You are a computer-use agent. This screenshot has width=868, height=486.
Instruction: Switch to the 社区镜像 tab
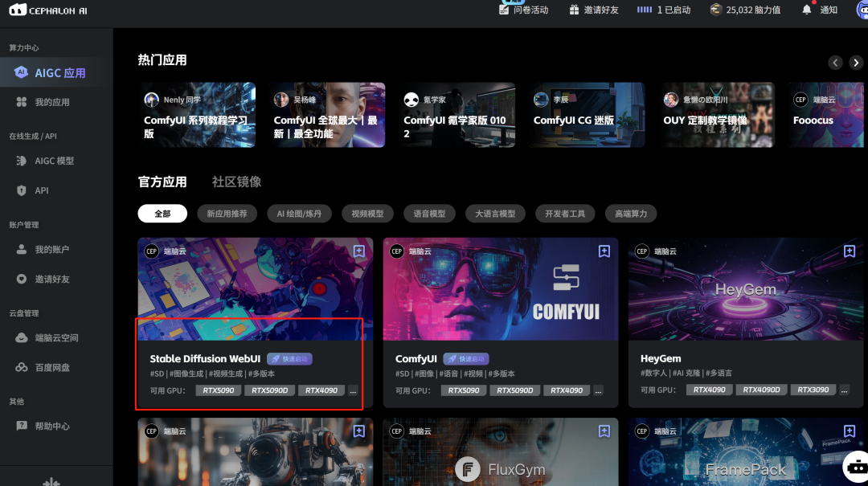[x=236, y=182]
